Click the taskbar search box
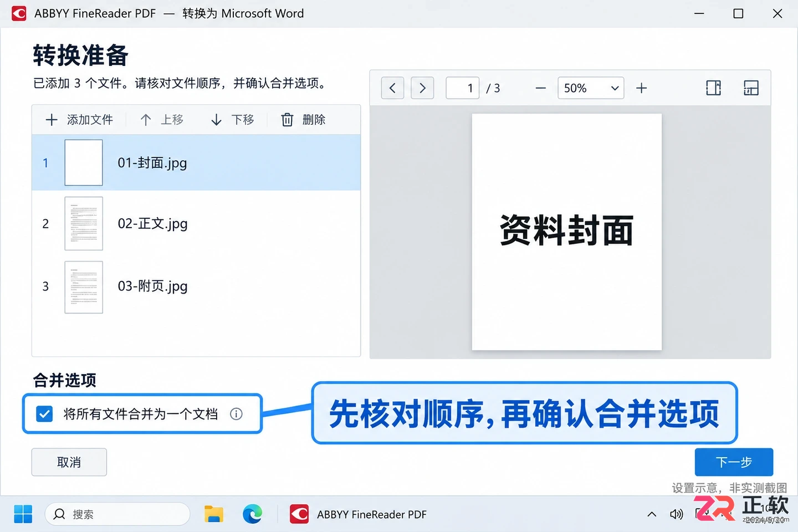The image size is (798, 532). point(117,514)
